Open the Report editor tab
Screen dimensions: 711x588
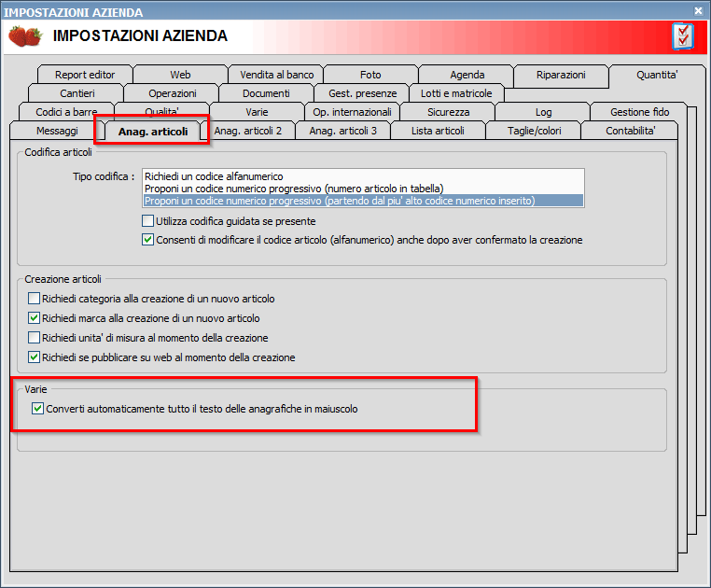pos(85,75)
